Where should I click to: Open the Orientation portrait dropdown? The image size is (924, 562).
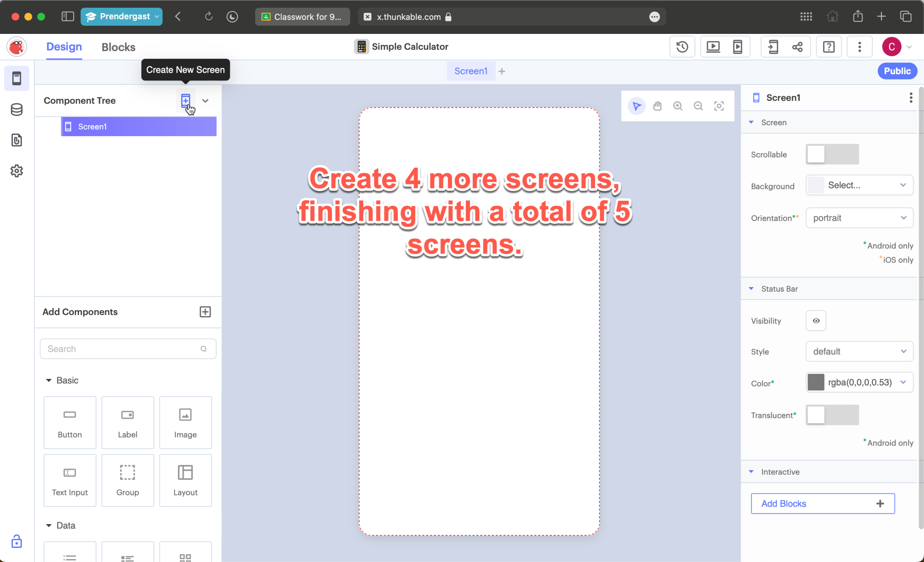[859, 218]
